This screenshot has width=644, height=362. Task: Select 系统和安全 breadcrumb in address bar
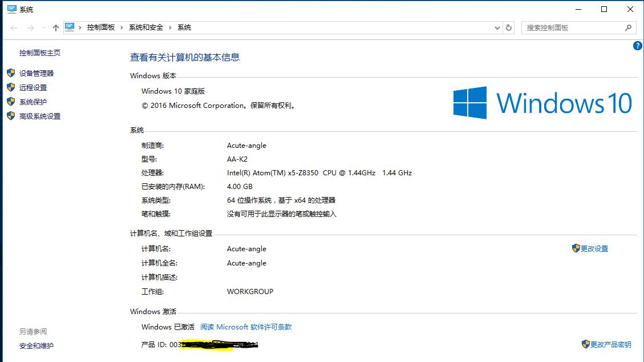[146, 27]
